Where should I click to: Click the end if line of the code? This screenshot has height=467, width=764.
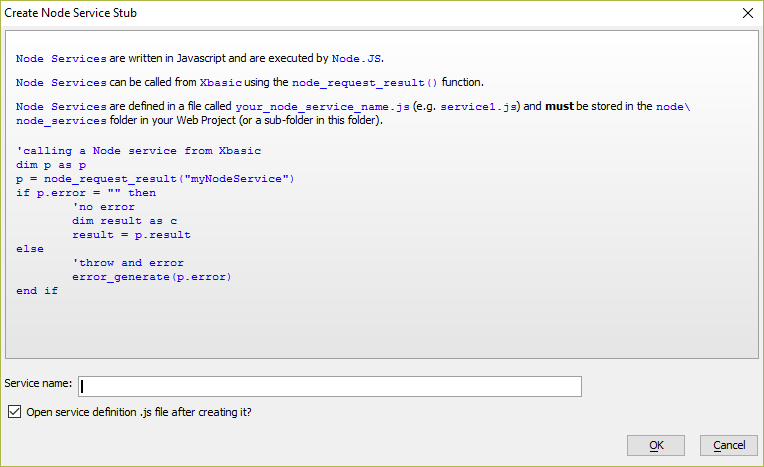coord(37,291)
